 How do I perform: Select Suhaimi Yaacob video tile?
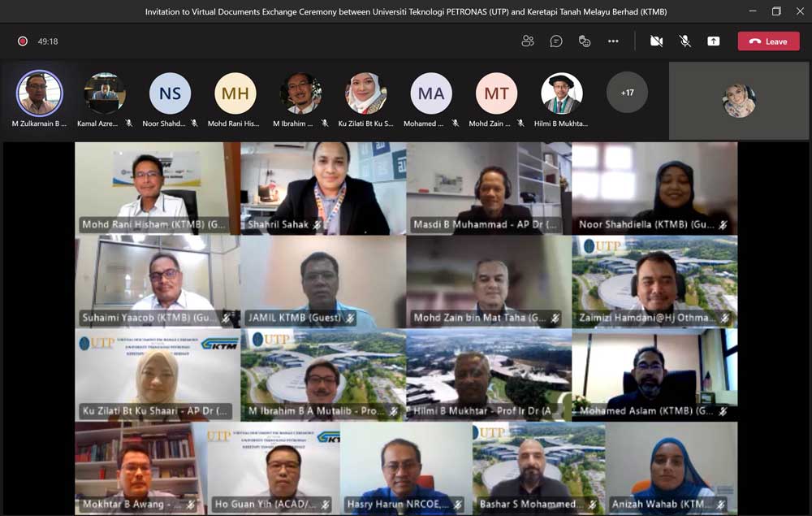(158, 282)
